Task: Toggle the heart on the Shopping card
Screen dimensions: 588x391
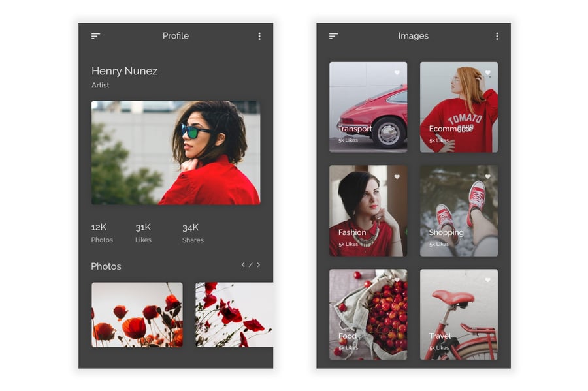Action: [x=487, y=177]
